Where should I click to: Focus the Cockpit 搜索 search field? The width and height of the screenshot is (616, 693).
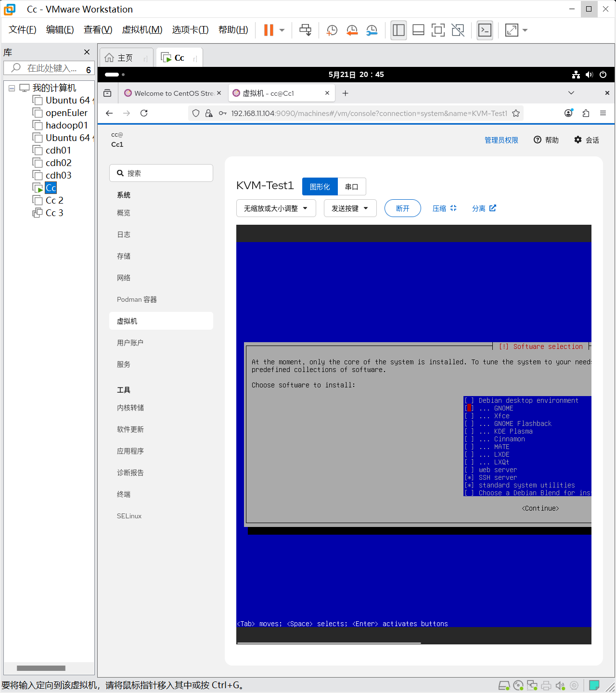(161, 173)
